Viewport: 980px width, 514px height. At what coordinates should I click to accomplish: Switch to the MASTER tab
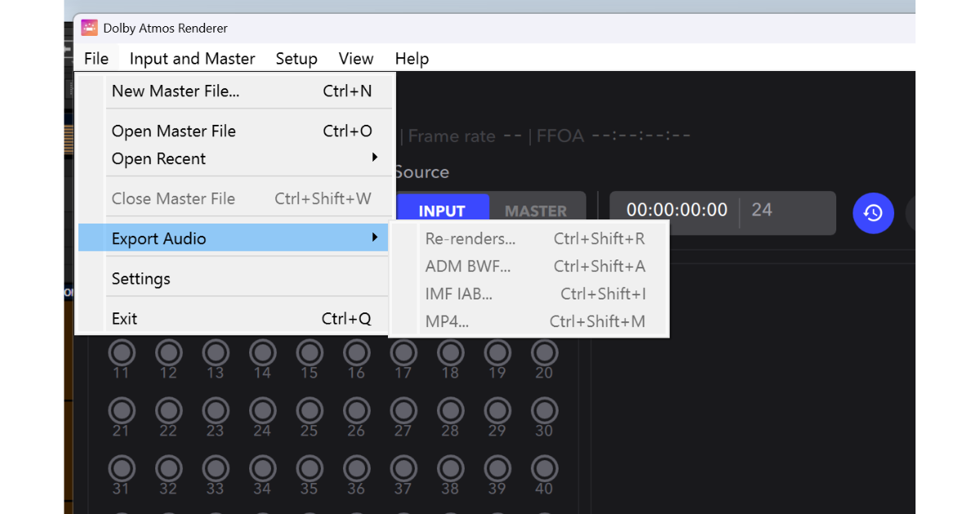click(537, 210)
